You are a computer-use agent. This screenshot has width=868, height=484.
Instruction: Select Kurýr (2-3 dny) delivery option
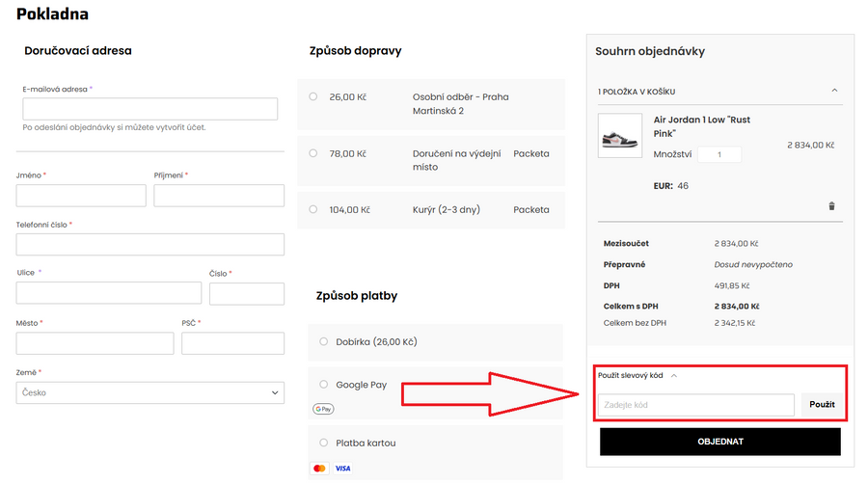click(313, 209)
